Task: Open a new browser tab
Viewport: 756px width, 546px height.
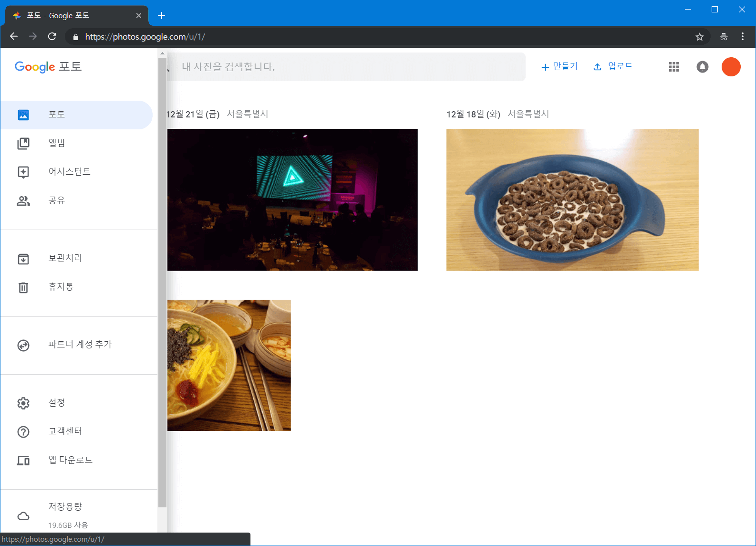Action: pos(162,16)
